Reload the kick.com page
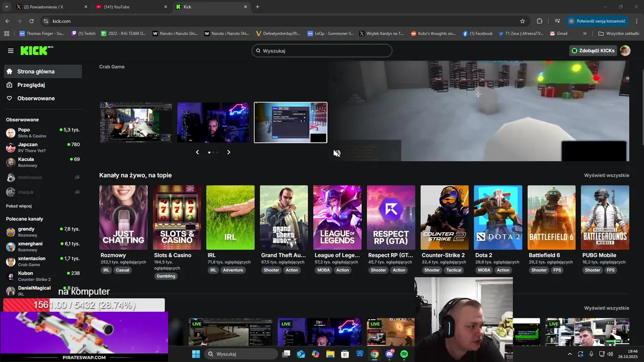The image size is (644, 362). pos(31,21)
